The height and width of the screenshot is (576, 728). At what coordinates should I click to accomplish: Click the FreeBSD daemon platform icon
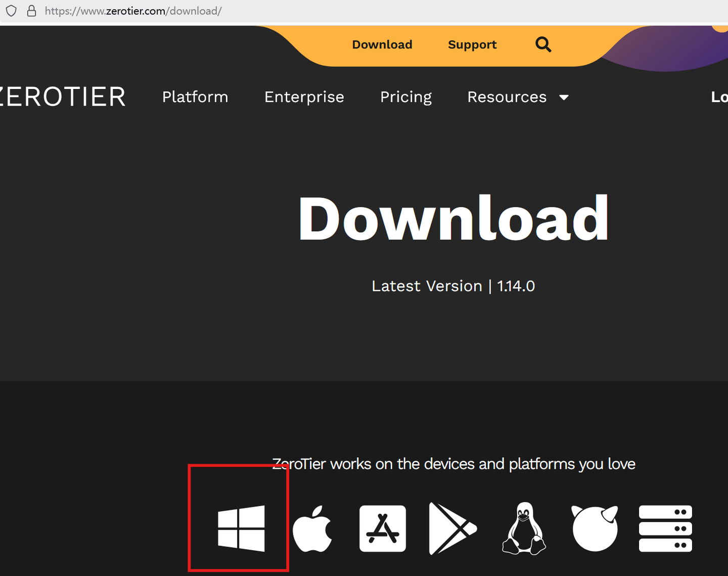point(595,528)
